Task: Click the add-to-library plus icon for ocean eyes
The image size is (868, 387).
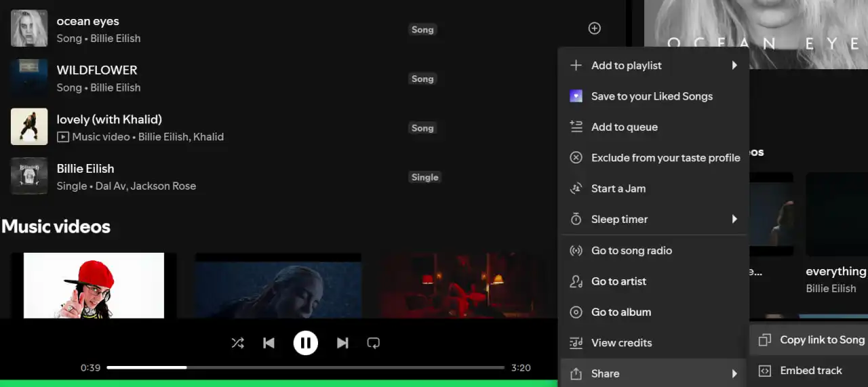Action: [594, 28]
